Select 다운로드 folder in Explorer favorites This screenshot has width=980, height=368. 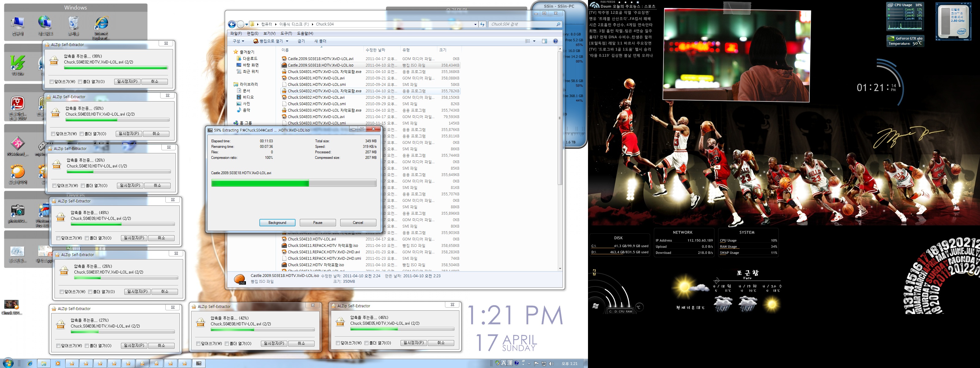247,59
